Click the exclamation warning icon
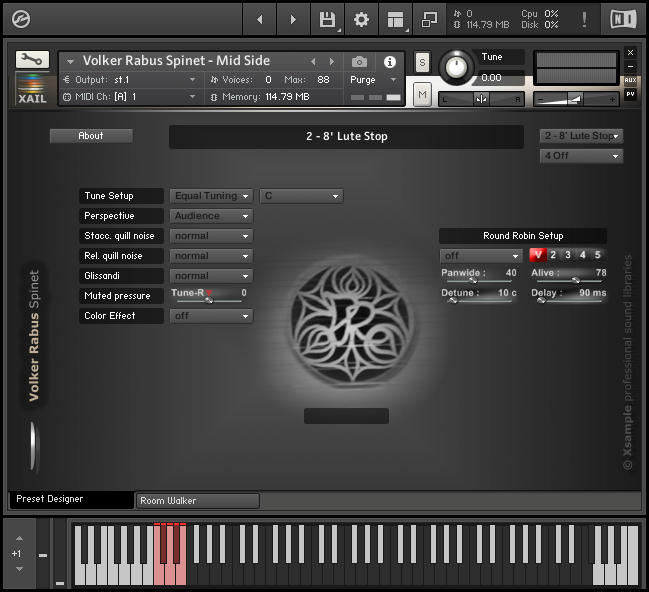Viewport: 649px width, 592px height. pyautogui.click(x=584, y=19)
